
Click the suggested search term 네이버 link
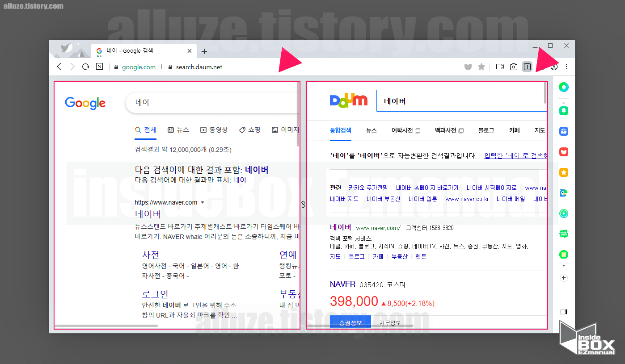pos(257,170)
